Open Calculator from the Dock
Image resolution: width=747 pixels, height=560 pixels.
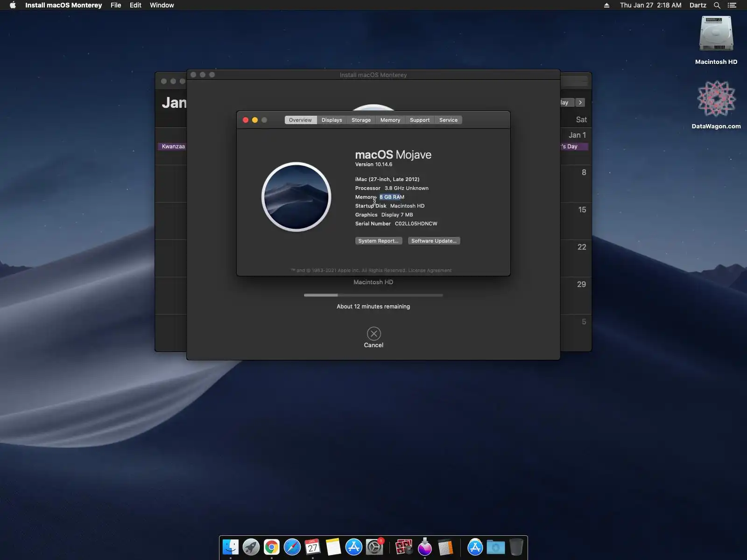445,547
